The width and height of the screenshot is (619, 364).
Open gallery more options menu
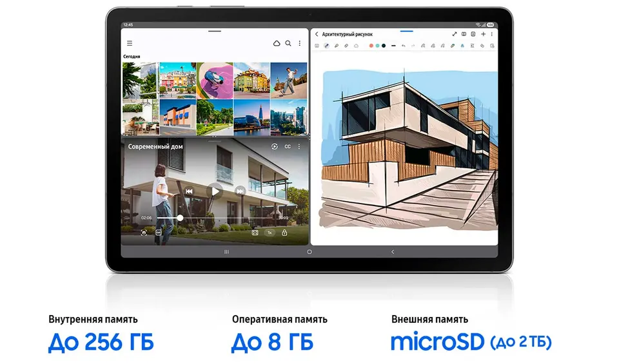pyautogui.click(x=300, y=43)
